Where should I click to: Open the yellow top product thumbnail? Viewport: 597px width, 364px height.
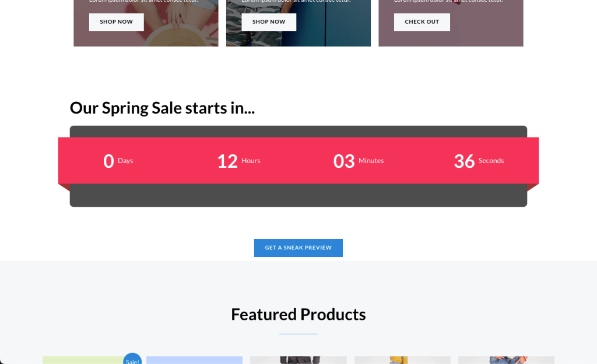click(x=402, y=360)
